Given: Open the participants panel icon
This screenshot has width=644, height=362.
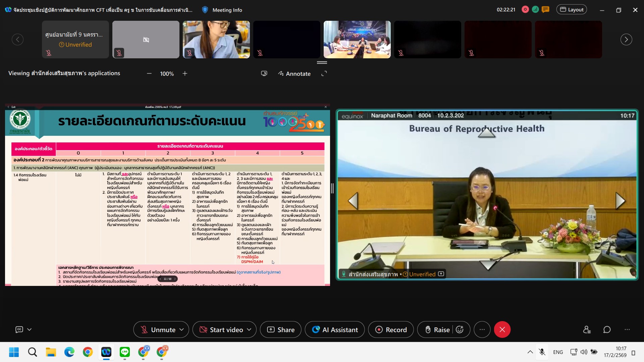Looking at the screenshot, I should [587, 330].
